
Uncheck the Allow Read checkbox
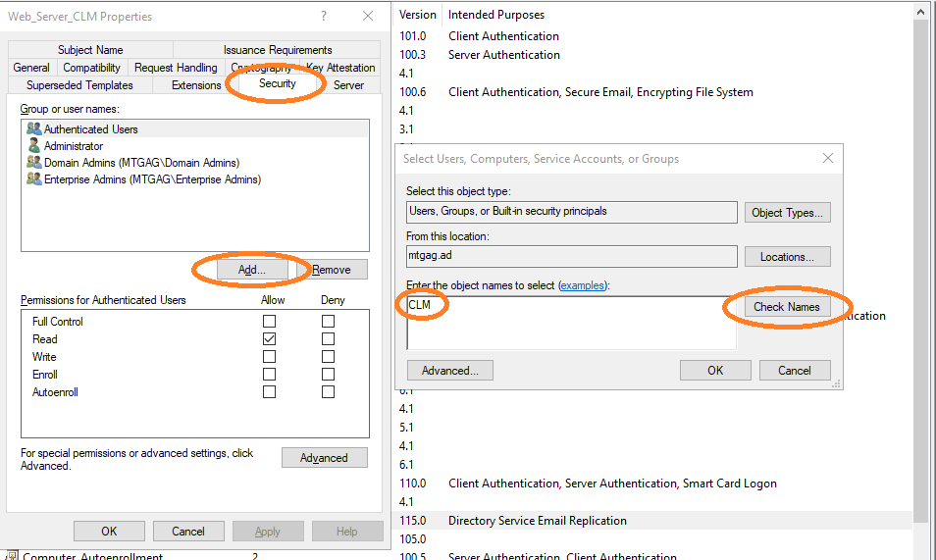(x=269, y=339)
